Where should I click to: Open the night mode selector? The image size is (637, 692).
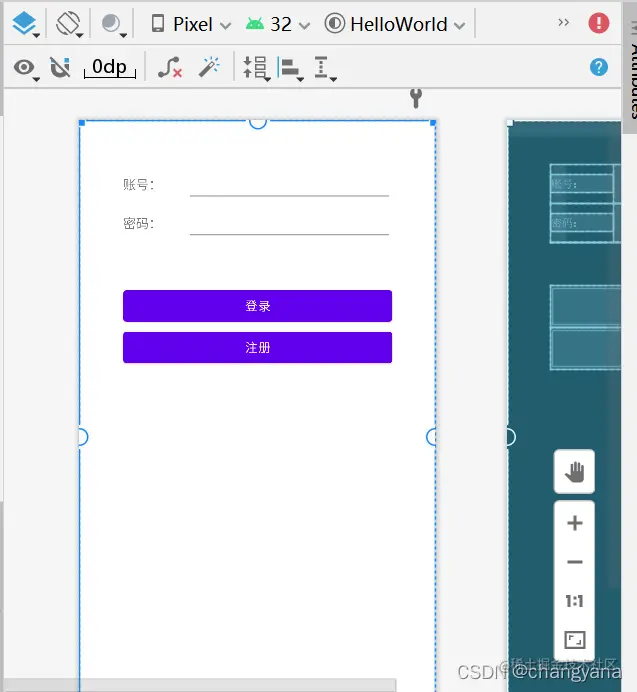point(113,24)
